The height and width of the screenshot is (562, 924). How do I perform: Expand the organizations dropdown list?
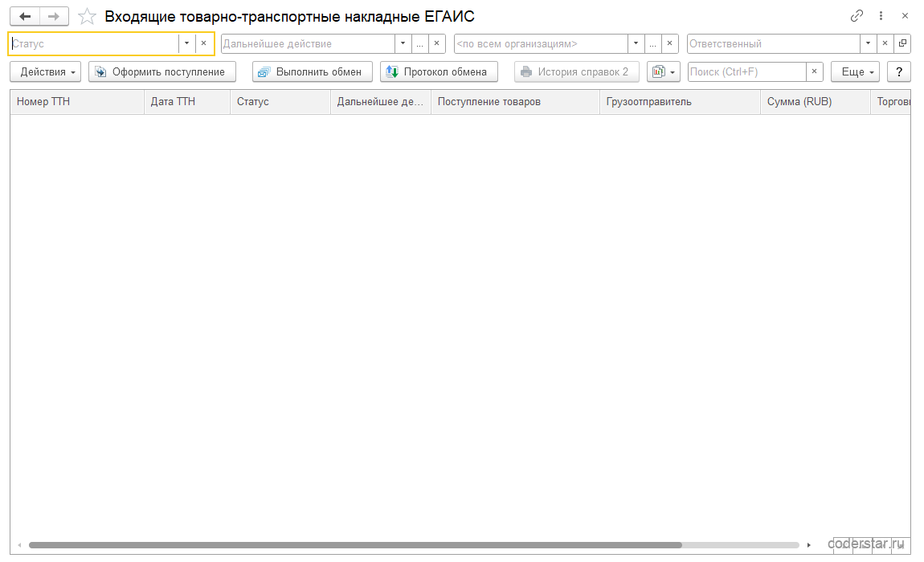tap(636, 43)
